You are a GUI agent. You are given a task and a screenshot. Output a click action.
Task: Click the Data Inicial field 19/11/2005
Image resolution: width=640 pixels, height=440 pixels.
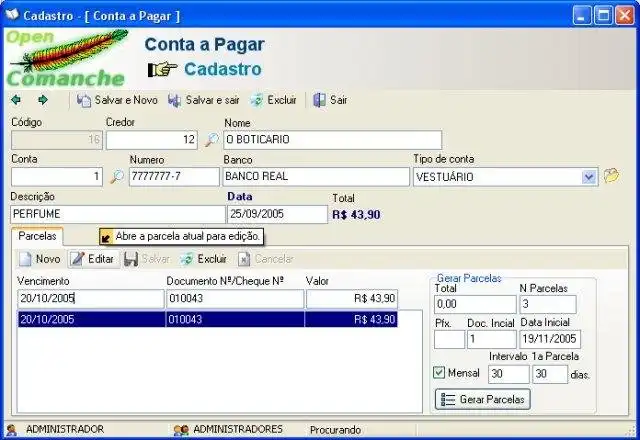pos(550,339)
